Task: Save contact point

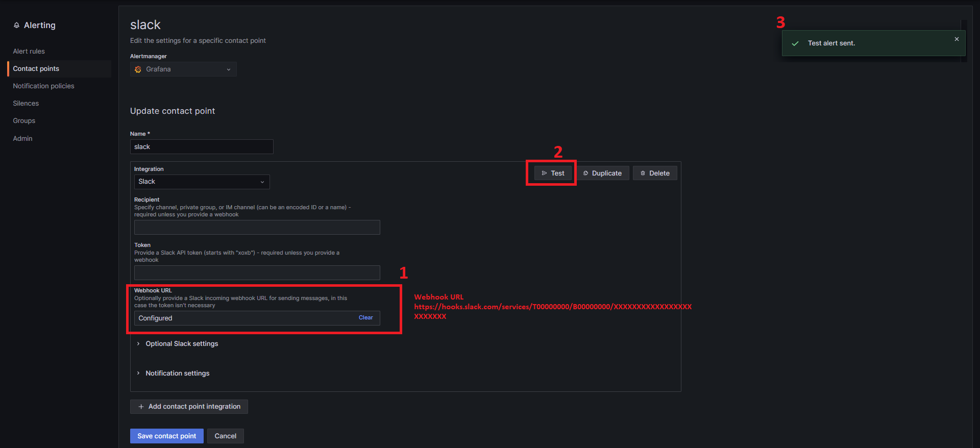Action: point(166,436)
